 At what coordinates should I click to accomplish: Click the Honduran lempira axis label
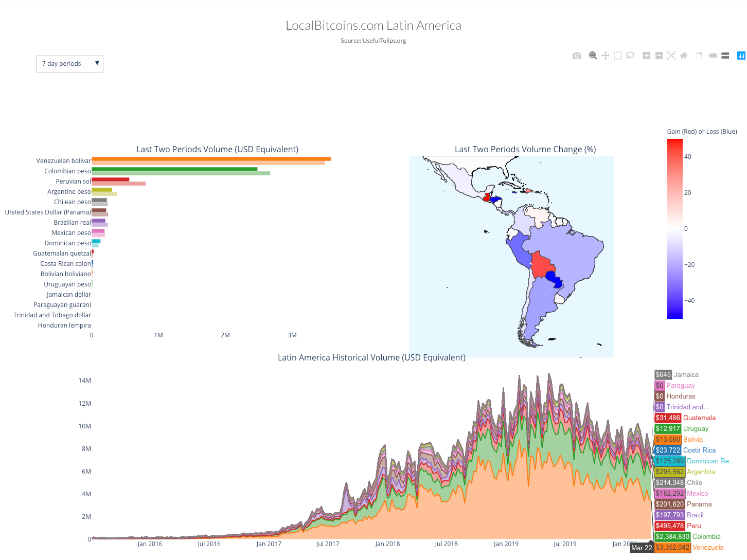coord(64,326)
